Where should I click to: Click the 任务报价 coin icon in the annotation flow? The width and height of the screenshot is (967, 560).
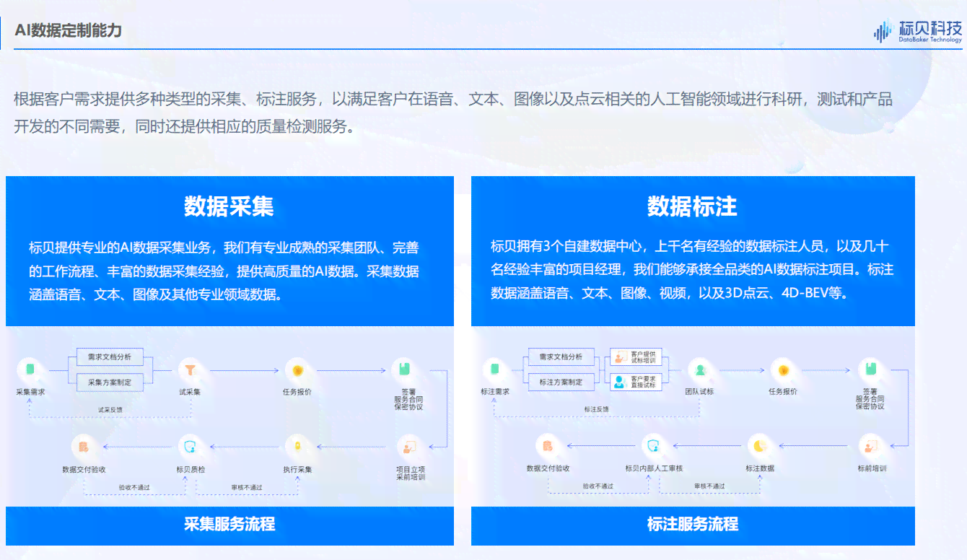click(x=782, y=369)
